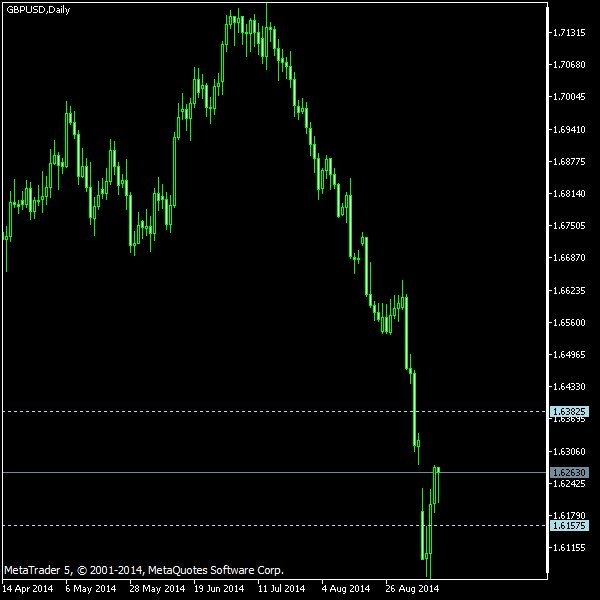Click the 1.61790 price axis value
Image resolution: width=600 pixels, height=600 pixels.
[569, 516]
